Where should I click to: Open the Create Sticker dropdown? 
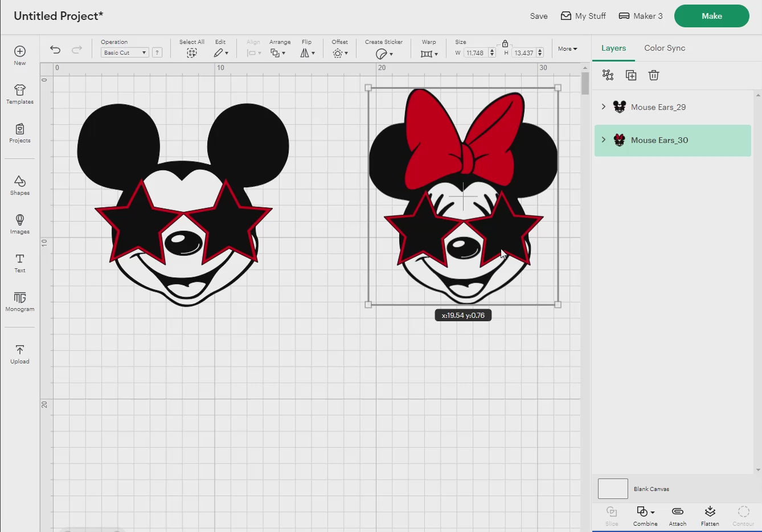[x=384, y=54]
